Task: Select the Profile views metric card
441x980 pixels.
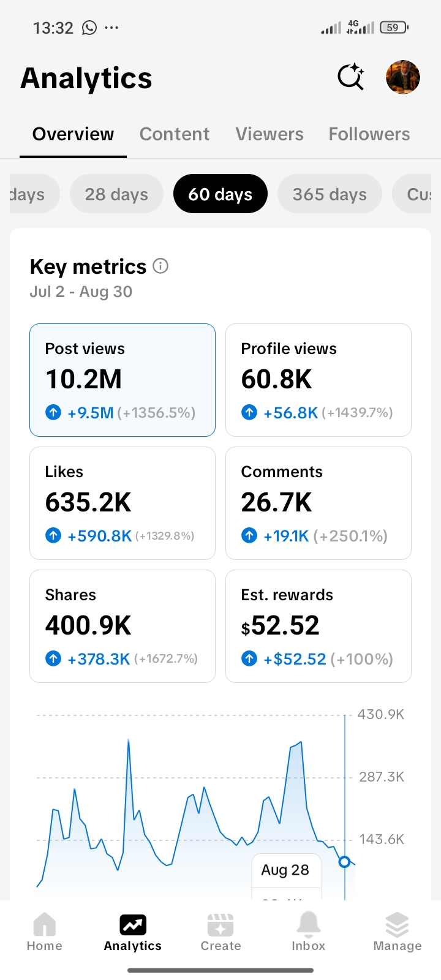Action: coord(318,380)
